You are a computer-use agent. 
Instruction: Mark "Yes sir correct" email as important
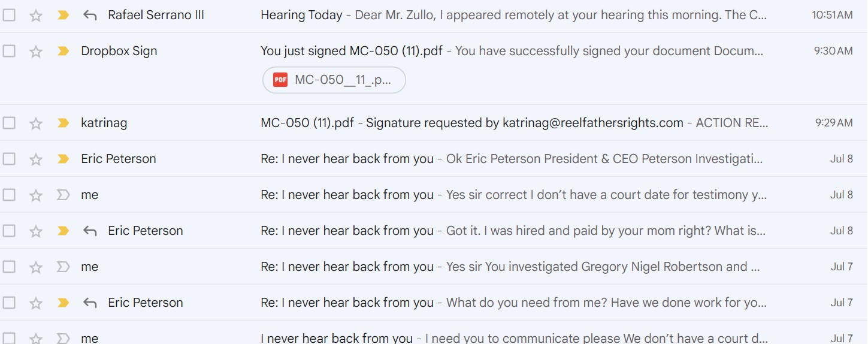click(63, 195)
